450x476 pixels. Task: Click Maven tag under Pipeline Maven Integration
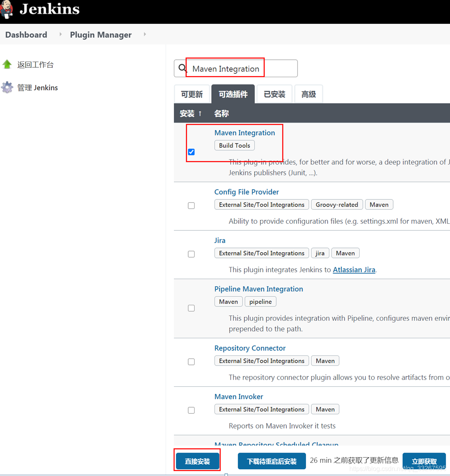(x=228, y=302)
